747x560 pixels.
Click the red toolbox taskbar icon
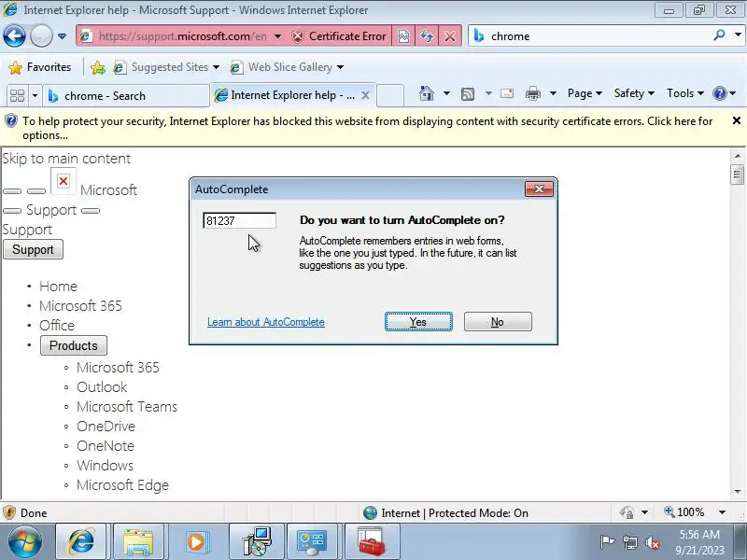click(x=371, y=542)
